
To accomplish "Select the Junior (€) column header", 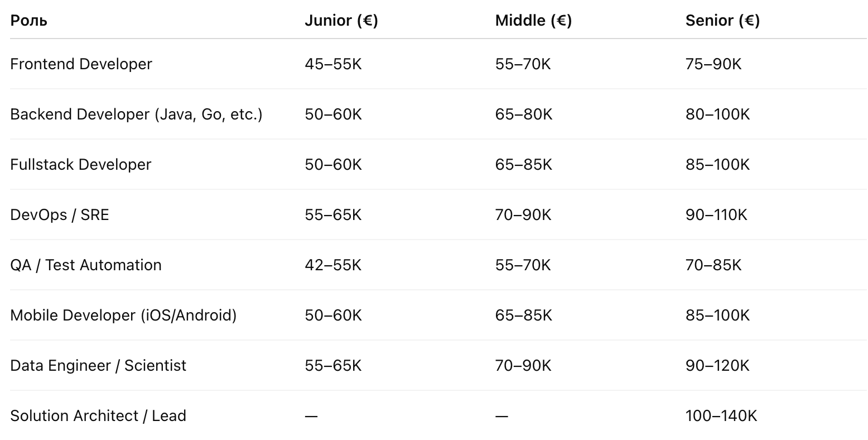I will 341,21.
